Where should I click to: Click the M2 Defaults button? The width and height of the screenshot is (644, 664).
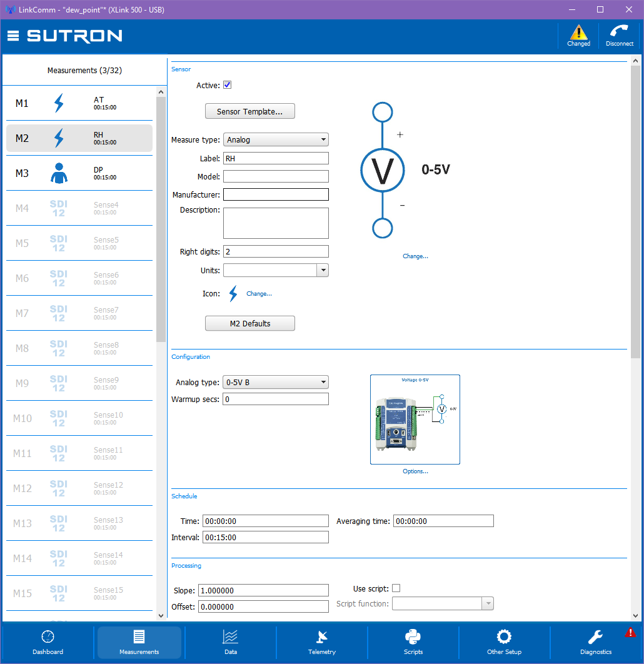tap(250, 323)
